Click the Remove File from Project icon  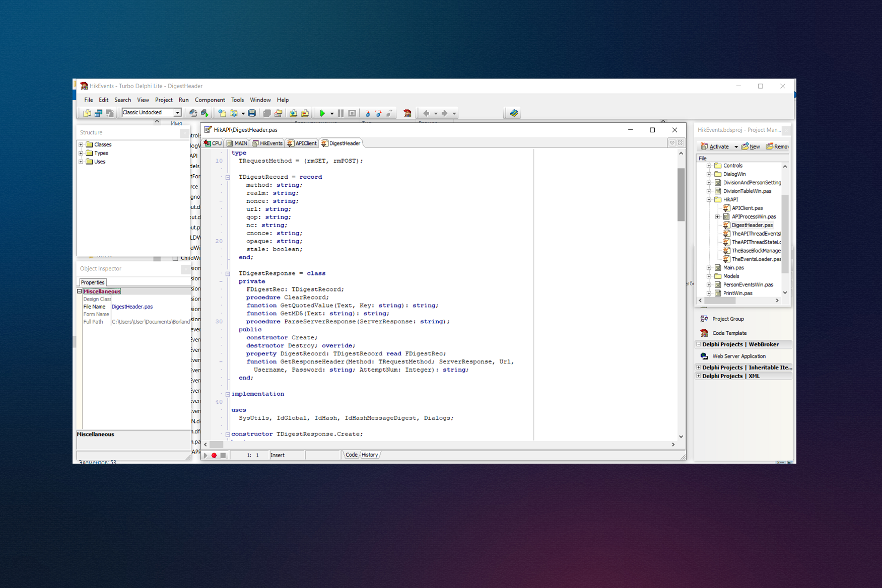pyautogui.click(x=305, y=113)
